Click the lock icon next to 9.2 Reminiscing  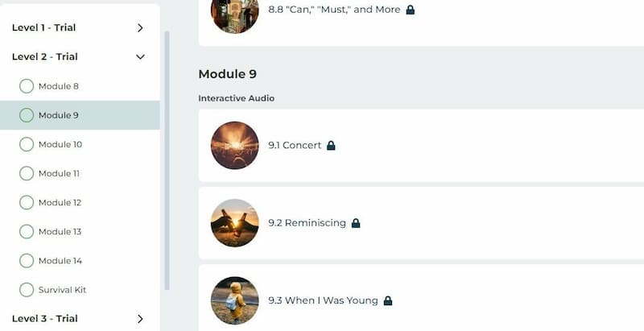pyautogui.click(x=356, y=223)
